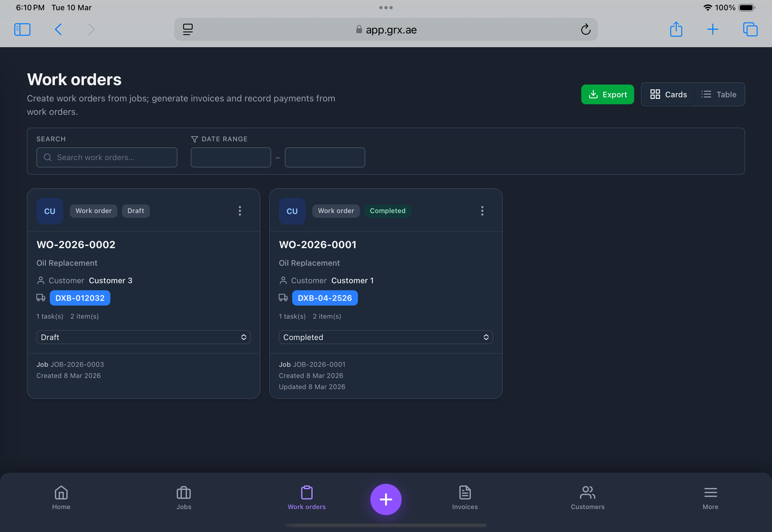Open options menu on WO-2026-0002 card
The height and width of the screenshot is (532, 772).
240,211
